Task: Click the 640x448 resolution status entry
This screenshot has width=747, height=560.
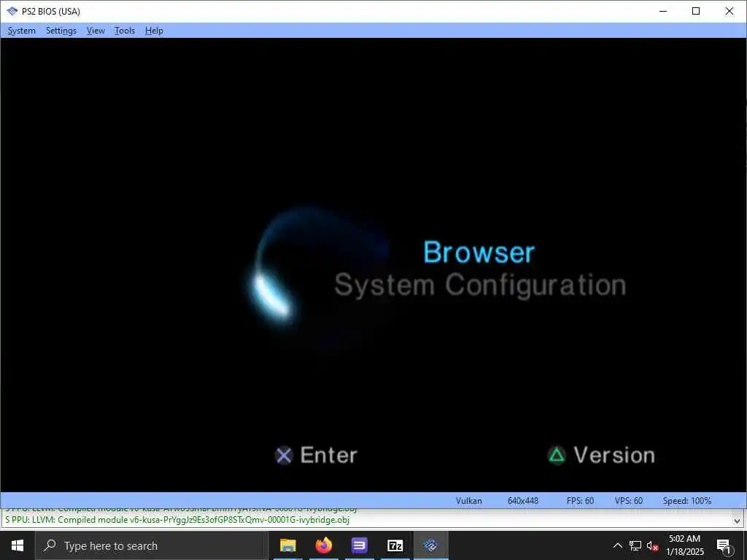Action: 522,500
